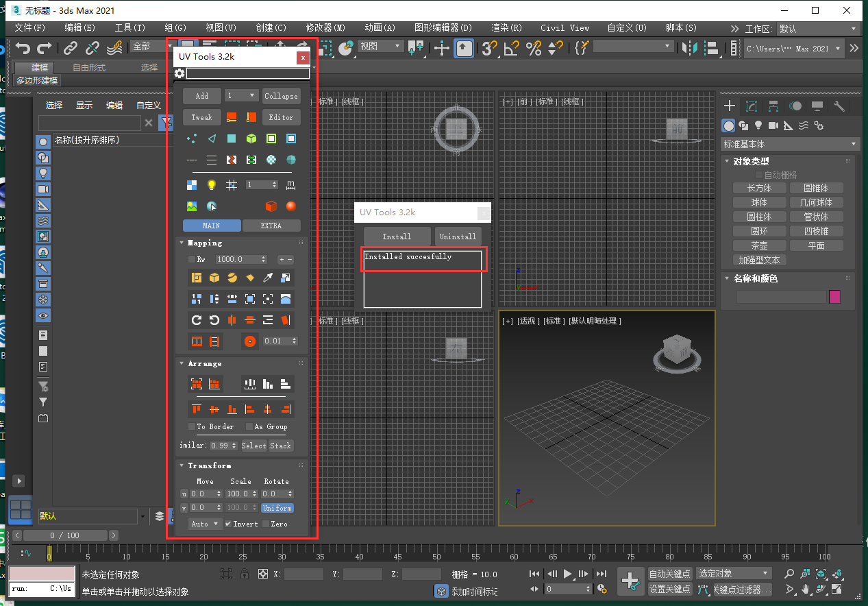Uncheck the Invert option in Transform rollout

(x=228, y=524)
